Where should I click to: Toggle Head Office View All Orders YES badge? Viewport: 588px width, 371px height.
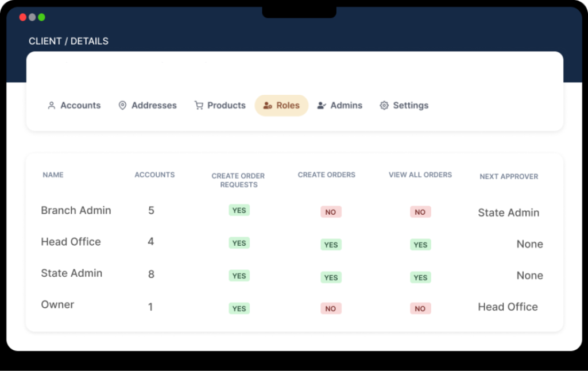pos(420,245)
